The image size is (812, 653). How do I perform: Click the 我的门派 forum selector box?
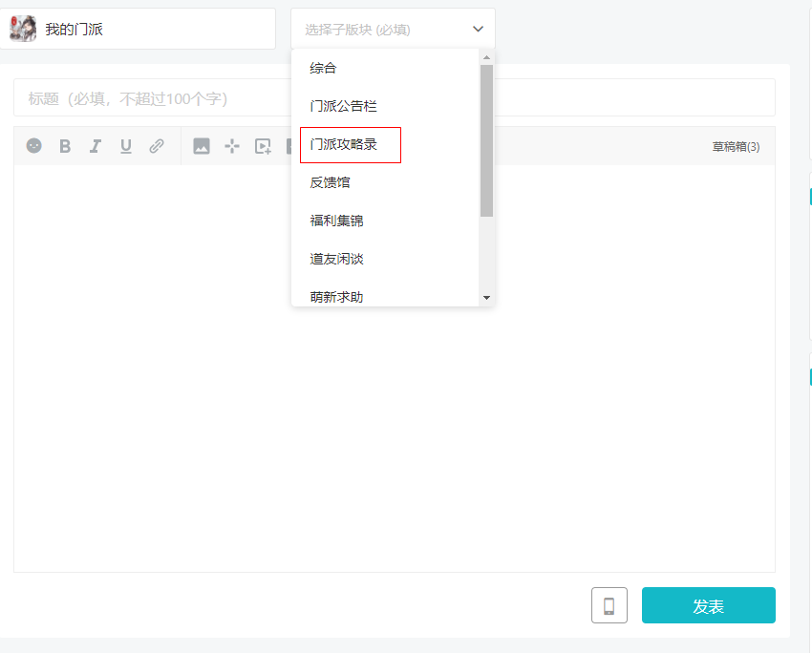(x=138, y=30)
